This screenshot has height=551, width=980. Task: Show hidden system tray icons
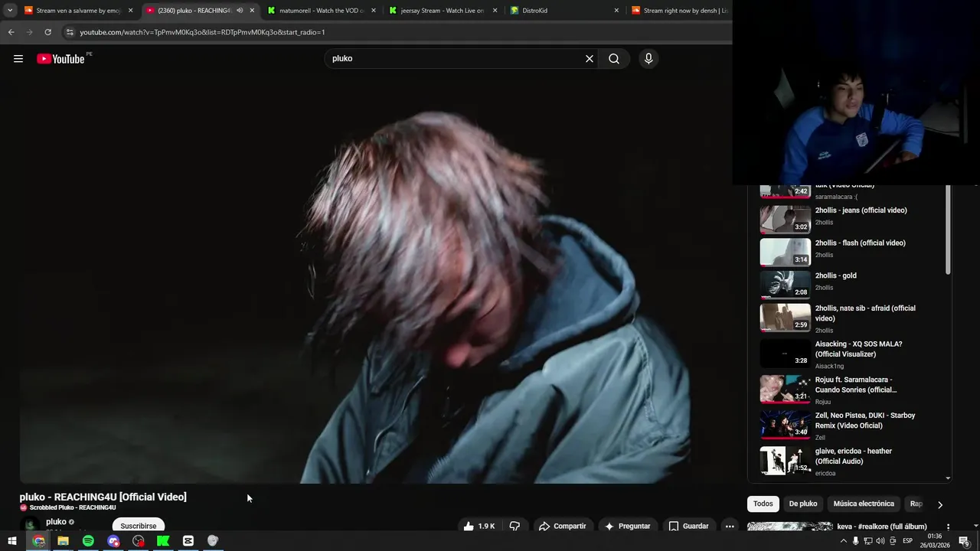(x=844, y=541)
